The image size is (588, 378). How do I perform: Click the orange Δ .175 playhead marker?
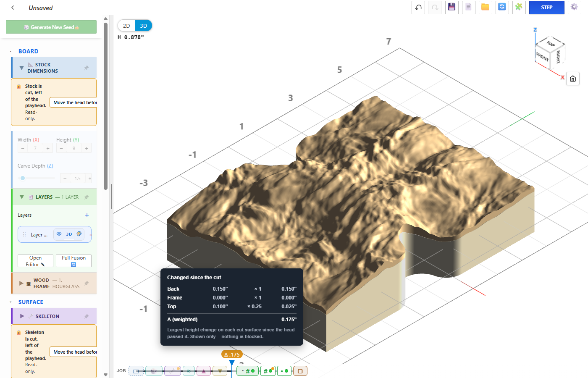(232, 354)
